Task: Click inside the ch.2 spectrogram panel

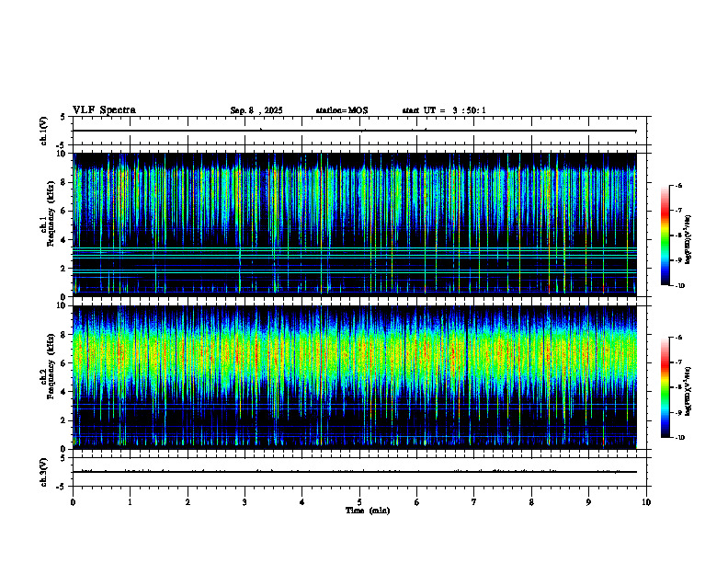Action: tap(355, 377)
